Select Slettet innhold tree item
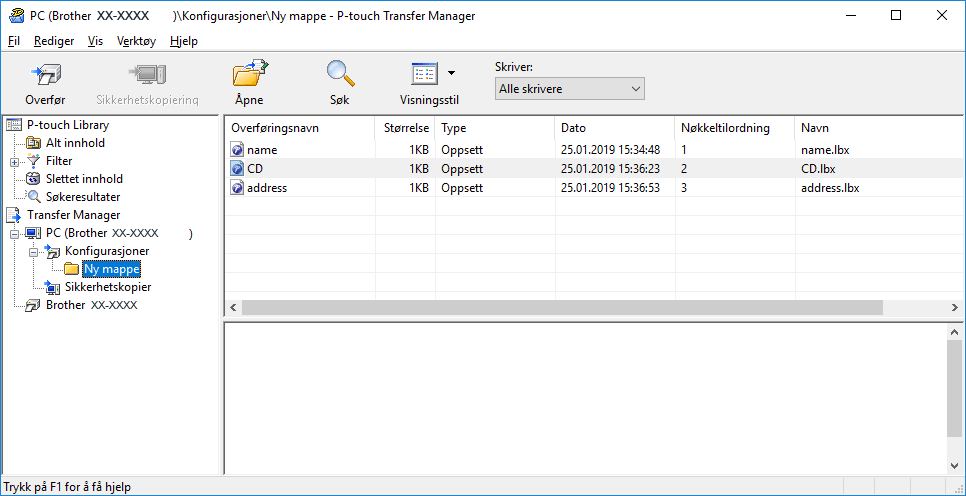 [84, 179]
